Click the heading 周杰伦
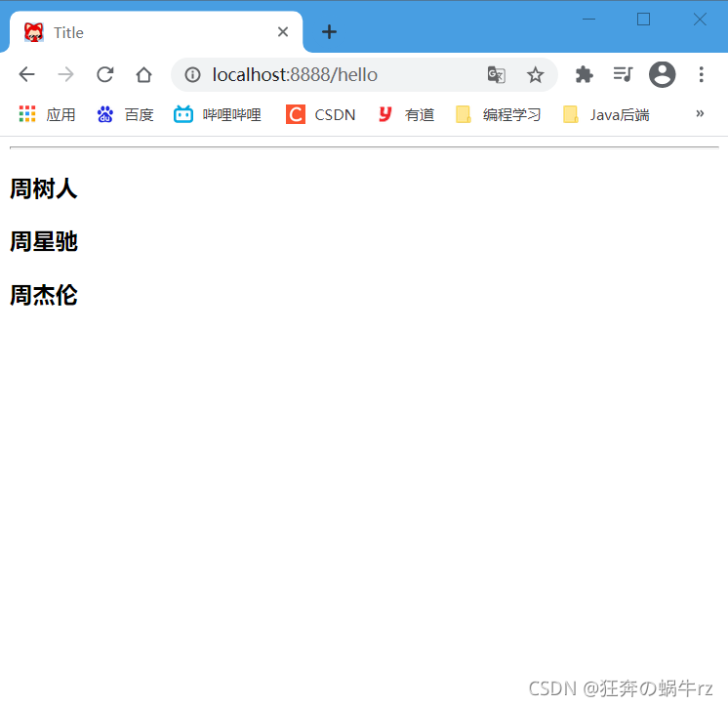Screen dimensions: 728x706 pos(44,295)
